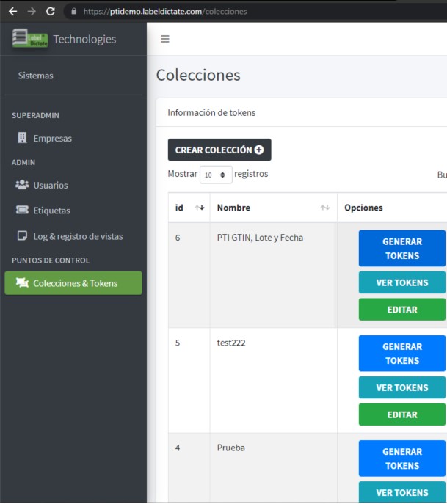447x504 pixels.
Task: Click the Usuarios people icon
Action: click(x=22, y=185)
